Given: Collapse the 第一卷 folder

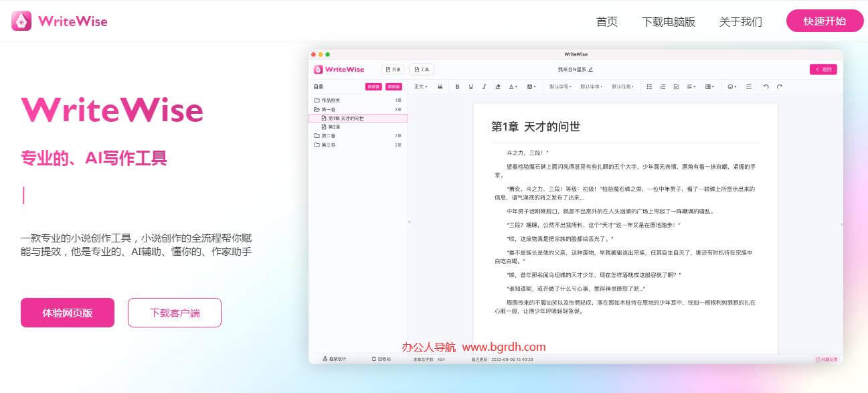Looking at the screenshot, I should [358, 108].
